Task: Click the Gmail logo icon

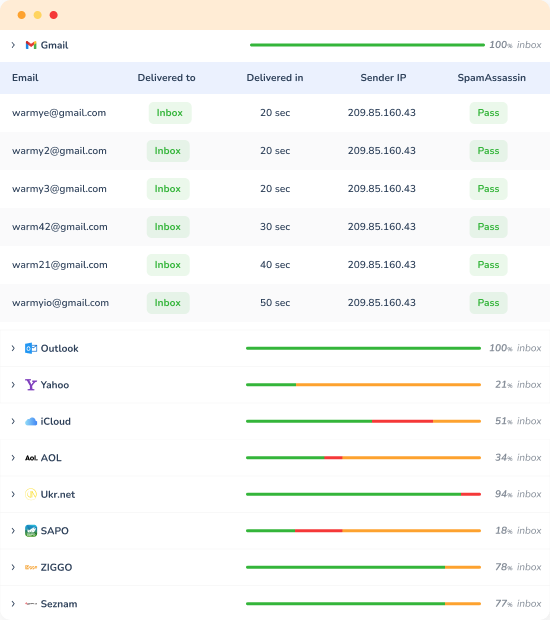Action: (31, 45)
